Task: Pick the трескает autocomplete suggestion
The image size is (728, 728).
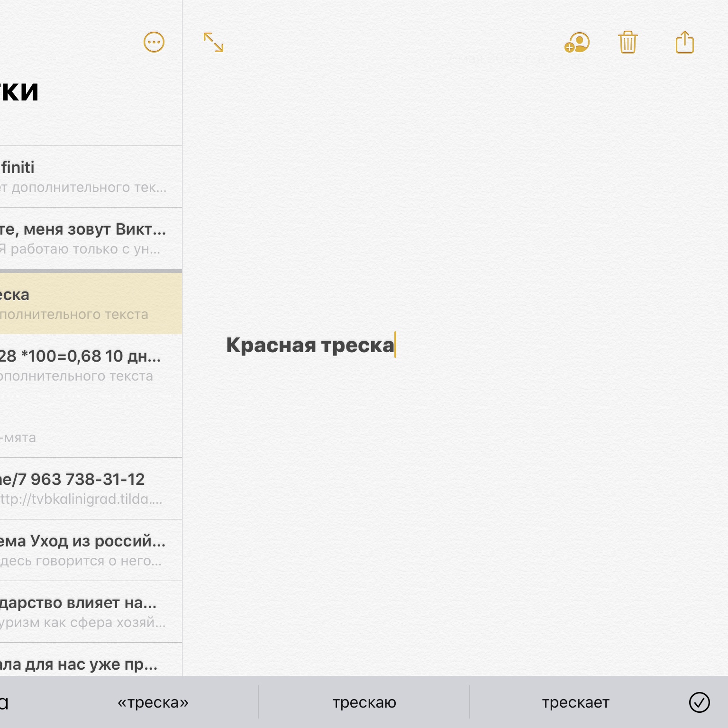Action: click(575, 702)
